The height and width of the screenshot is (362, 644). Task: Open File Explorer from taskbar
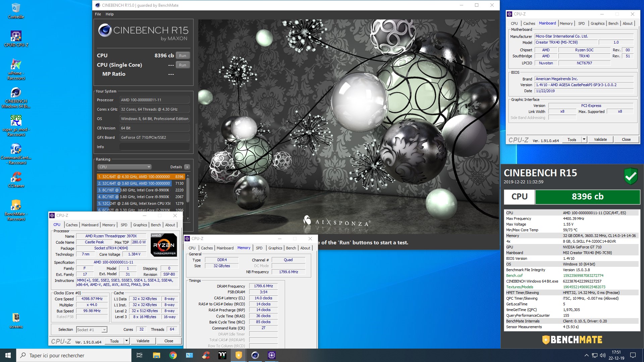156,355
